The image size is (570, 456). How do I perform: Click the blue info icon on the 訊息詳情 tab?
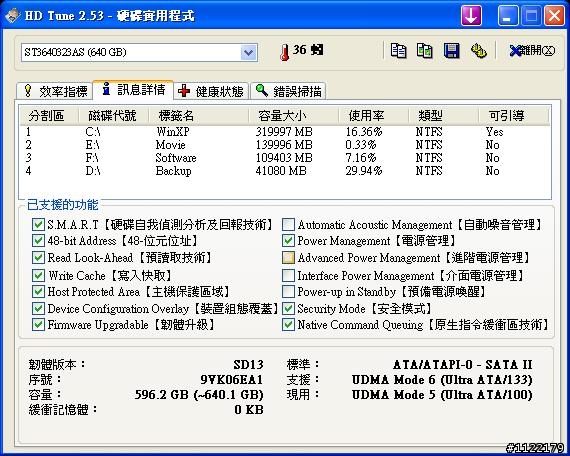tap(106, 88)
